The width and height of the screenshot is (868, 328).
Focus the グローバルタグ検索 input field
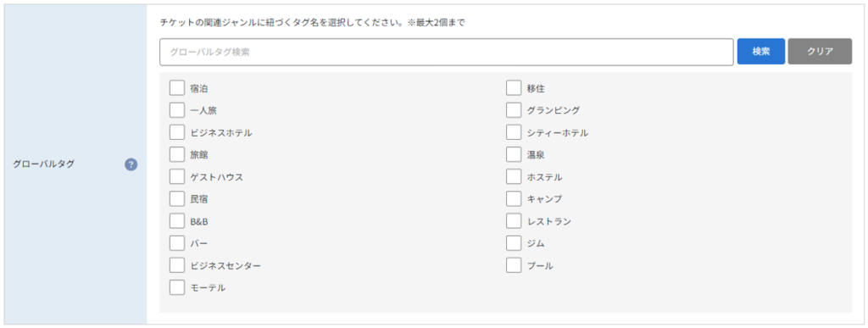click(x=446, y=52)
